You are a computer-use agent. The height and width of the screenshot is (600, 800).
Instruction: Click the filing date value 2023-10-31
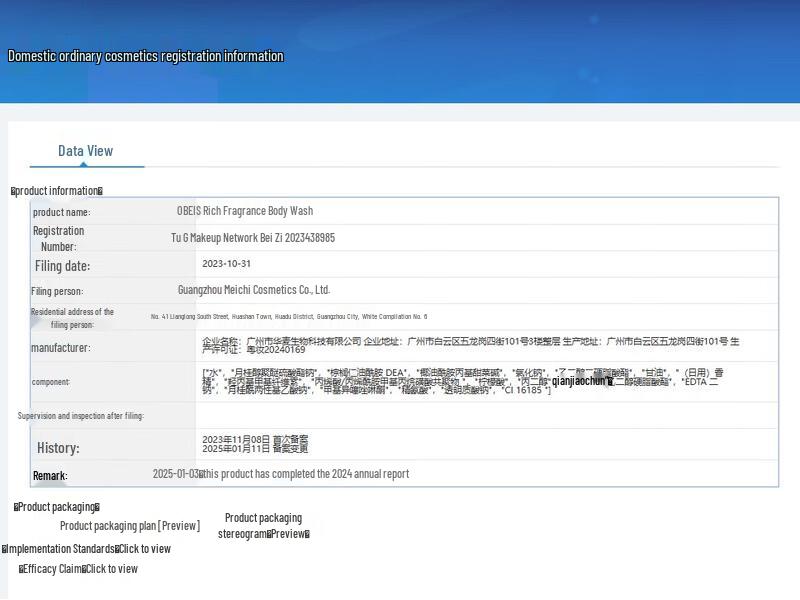[x=226, y=264]
